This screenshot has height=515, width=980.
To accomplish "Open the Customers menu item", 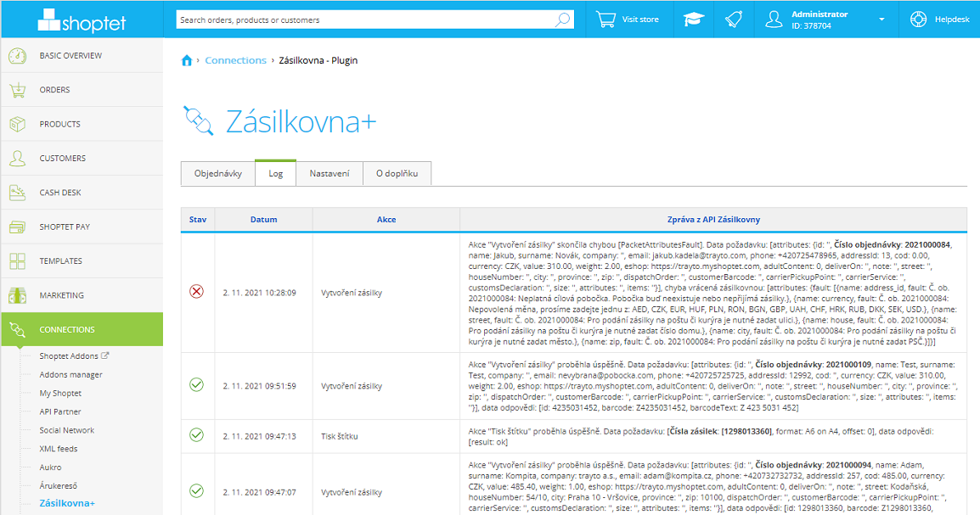I will [x=82, y=159].
